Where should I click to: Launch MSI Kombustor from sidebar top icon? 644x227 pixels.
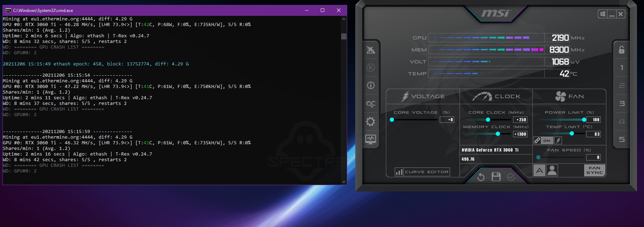pos(371,50)
